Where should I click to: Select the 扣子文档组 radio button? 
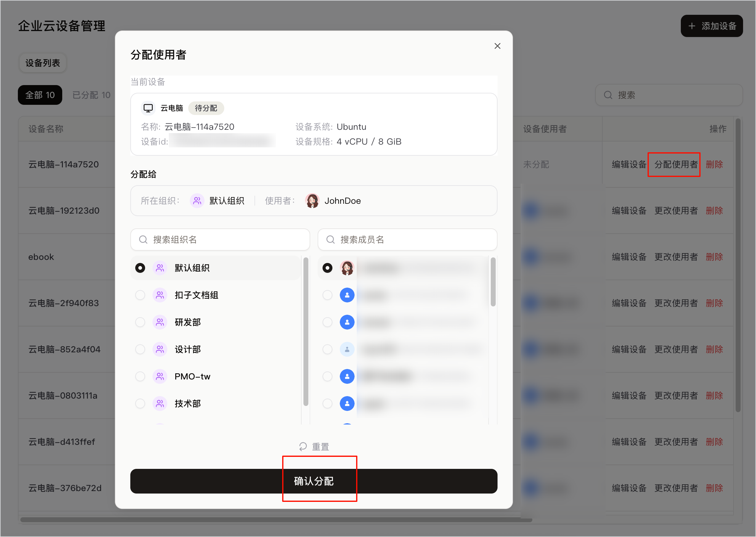pos(140,295)
